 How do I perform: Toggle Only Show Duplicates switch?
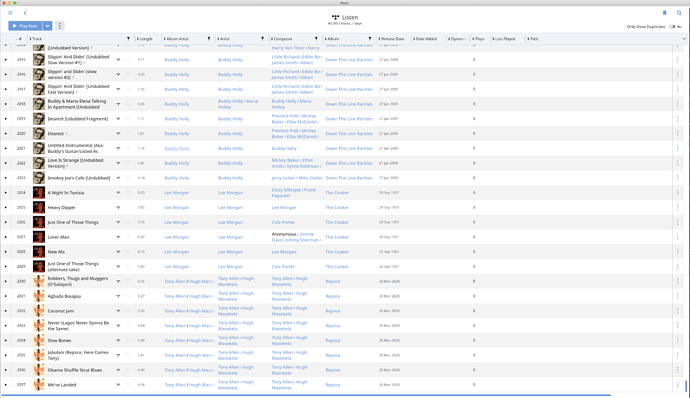(672, 27)
